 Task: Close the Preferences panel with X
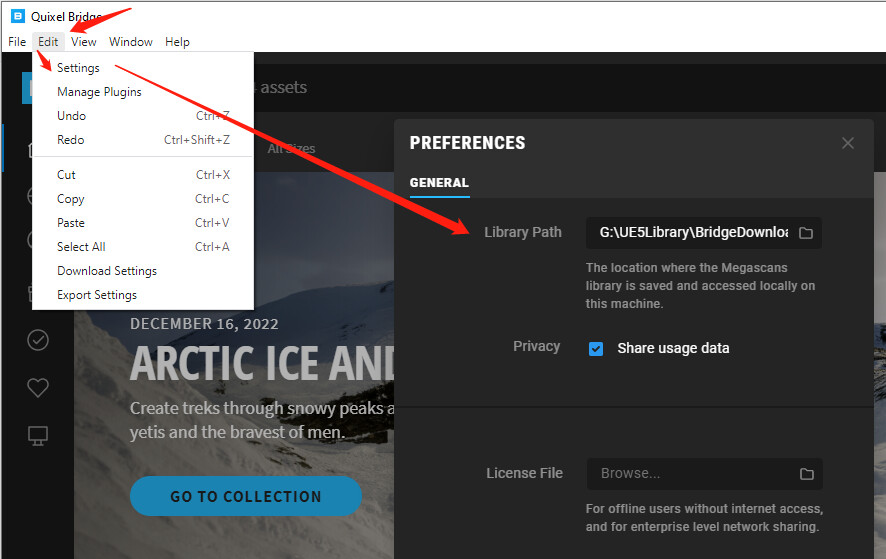click(848, 143)
